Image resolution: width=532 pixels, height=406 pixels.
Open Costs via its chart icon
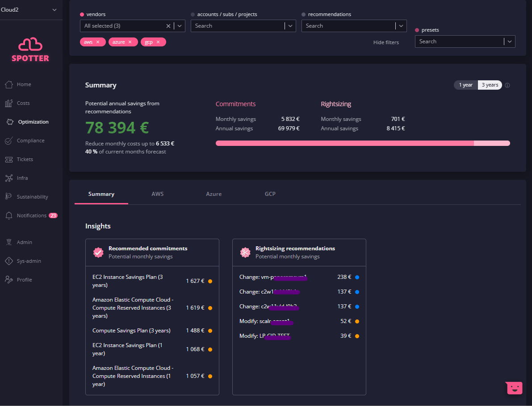point(8,103)
